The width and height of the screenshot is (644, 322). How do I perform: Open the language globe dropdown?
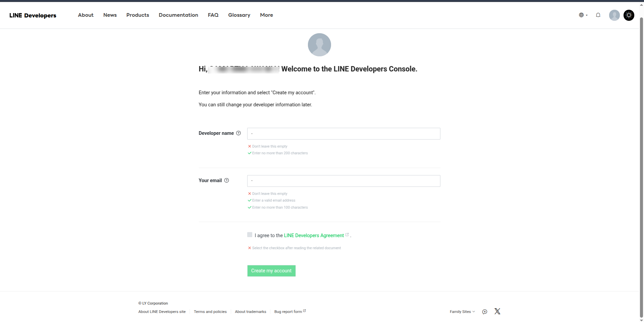click(583, 15)
